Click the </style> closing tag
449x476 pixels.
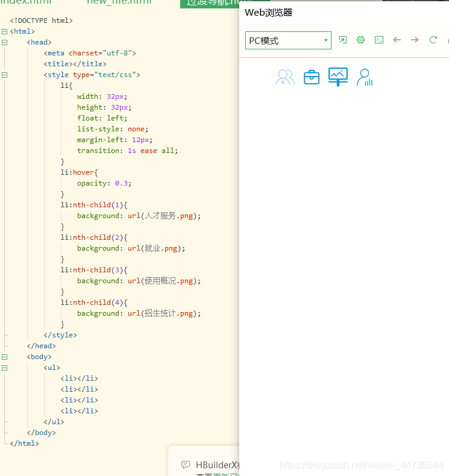(60, 335)
